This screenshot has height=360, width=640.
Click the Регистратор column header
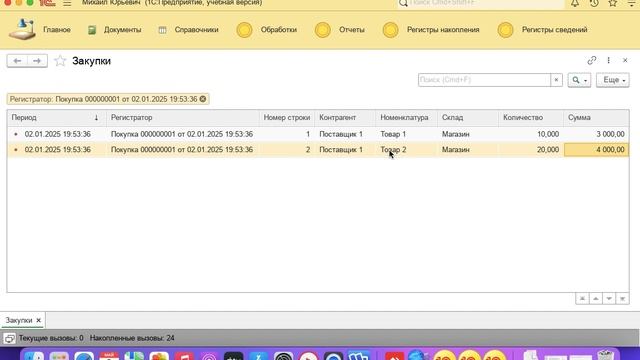[182, 118]
